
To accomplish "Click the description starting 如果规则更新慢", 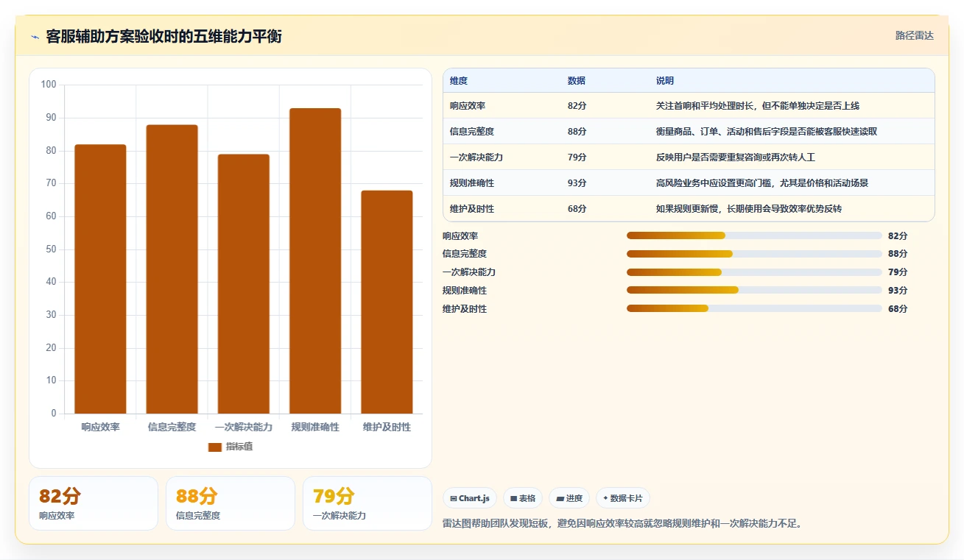I will pyautogui.click(x=749, y=209).
